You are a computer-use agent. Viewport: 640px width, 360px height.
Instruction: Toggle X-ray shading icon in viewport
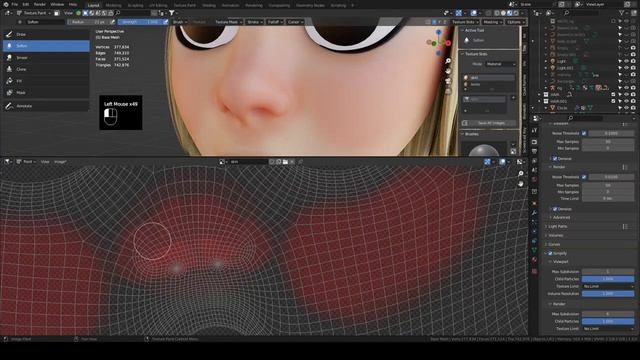pos(489,13)
